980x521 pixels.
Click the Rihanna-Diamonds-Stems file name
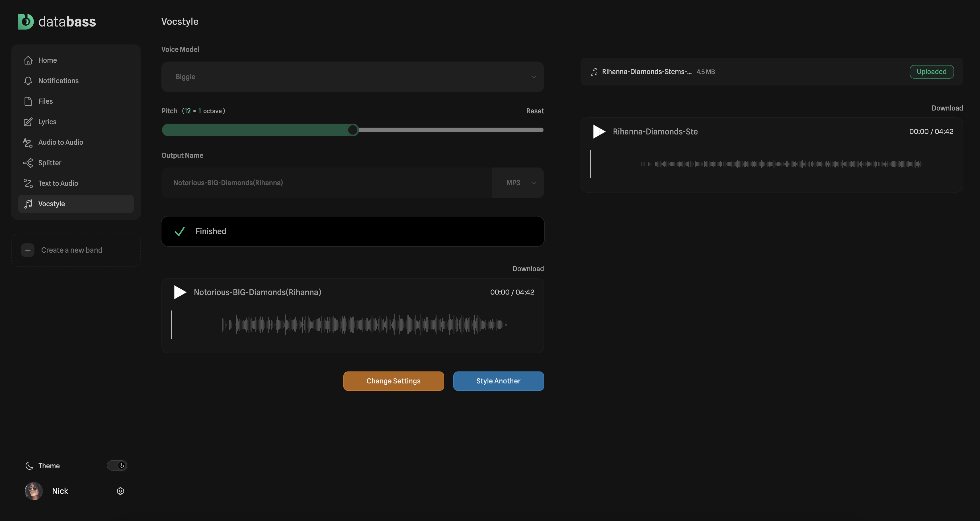647,72
